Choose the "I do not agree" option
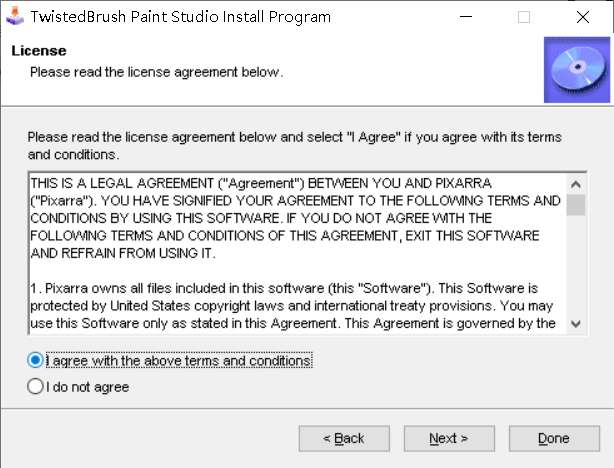The image size is (614, 468). point(36,386)
